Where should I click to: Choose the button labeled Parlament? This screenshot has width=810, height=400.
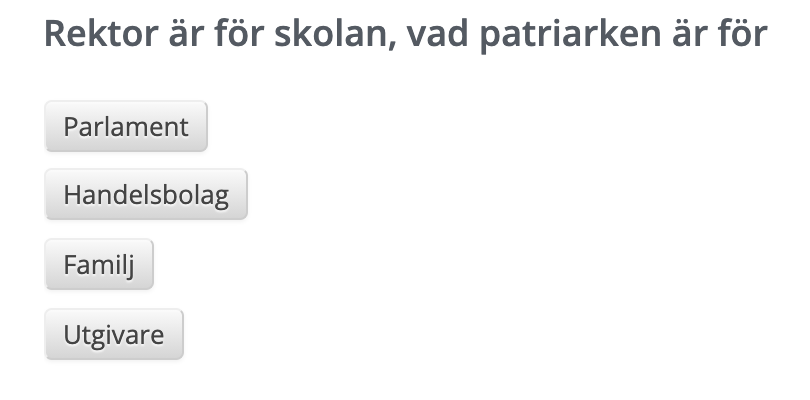126,127
